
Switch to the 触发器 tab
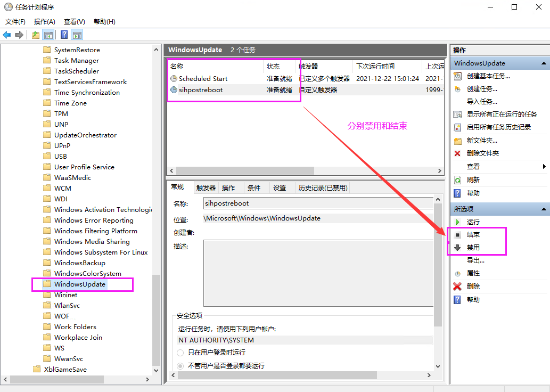point(206,187)
